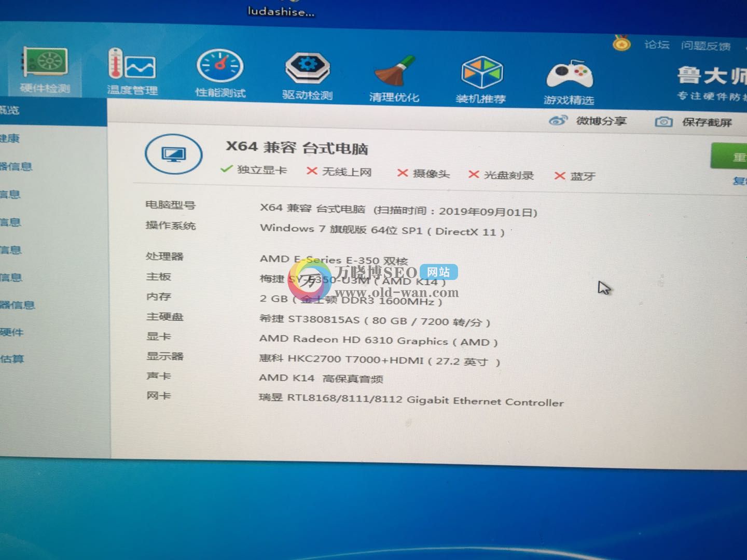The image size is (747, 560).
Task: Launch 性能测试 performance benchmark tool
Action: point(219,73)
